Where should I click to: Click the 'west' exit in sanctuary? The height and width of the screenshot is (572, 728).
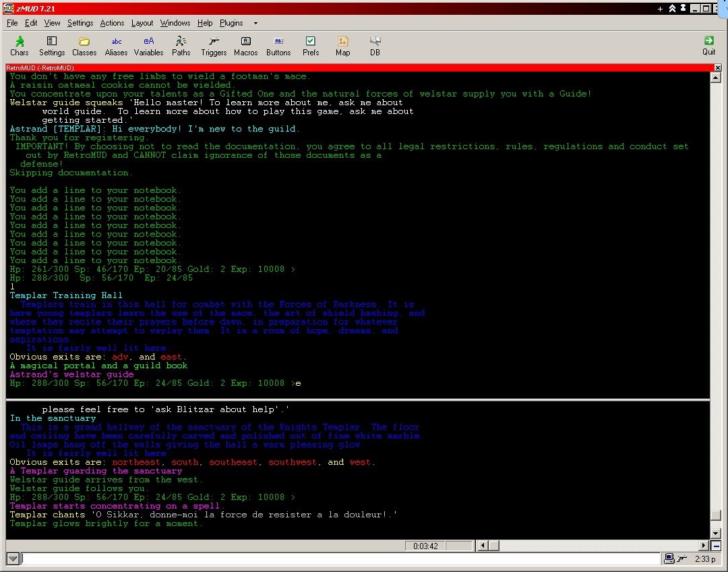360,462
